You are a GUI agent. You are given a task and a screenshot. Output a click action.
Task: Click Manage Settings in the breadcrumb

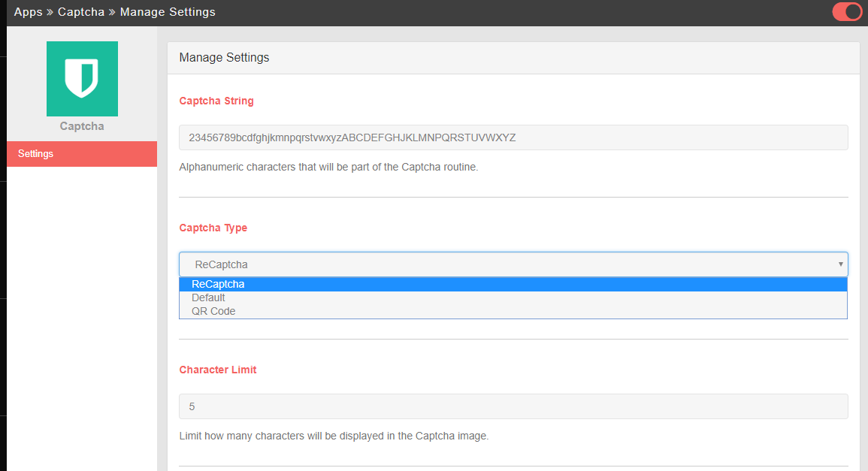[x=168, y=12]
